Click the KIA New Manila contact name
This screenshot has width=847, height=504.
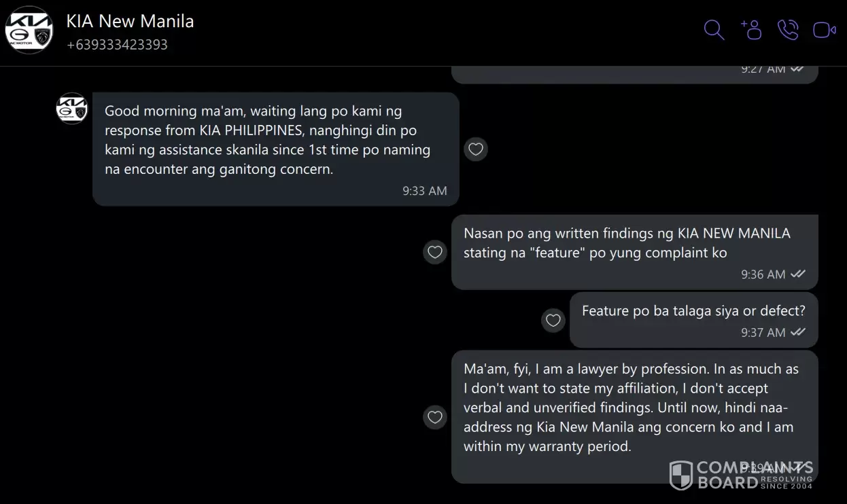tap(130, 21)
